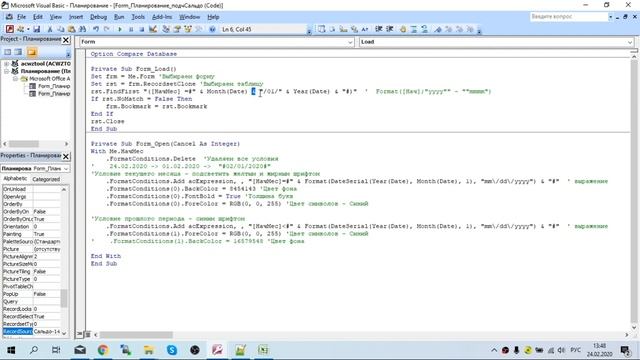Click Procedure View button at code bottom
Screen dimensions: 640x360
click(80, 335)
